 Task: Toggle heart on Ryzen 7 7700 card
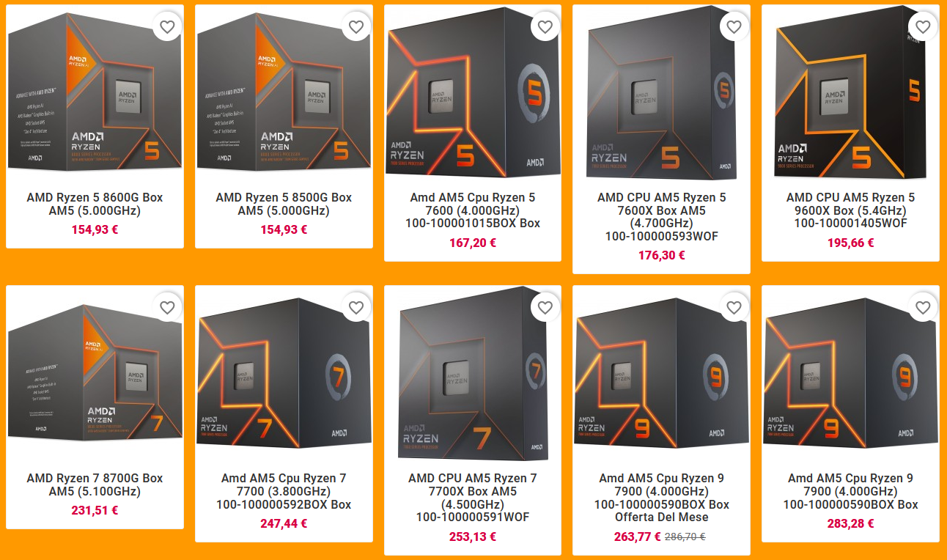tap(356, 308)
